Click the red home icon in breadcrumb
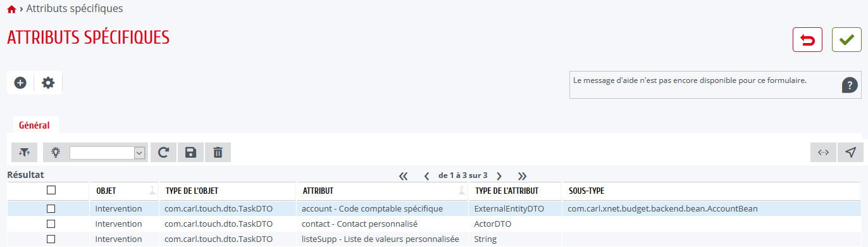868x247 pixels. coord(11,9)
